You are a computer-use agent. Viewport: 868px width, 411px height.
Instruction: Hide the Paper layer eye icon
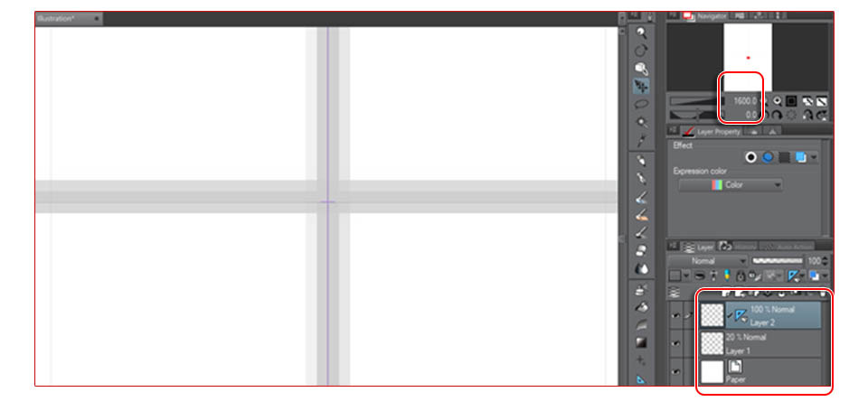[675, 372]
